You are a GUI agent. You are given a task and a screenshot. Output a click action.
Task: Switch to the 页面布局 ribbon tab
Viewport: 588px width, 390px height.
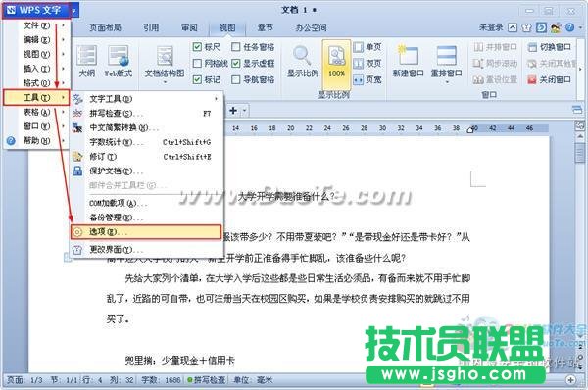point(105,27)
